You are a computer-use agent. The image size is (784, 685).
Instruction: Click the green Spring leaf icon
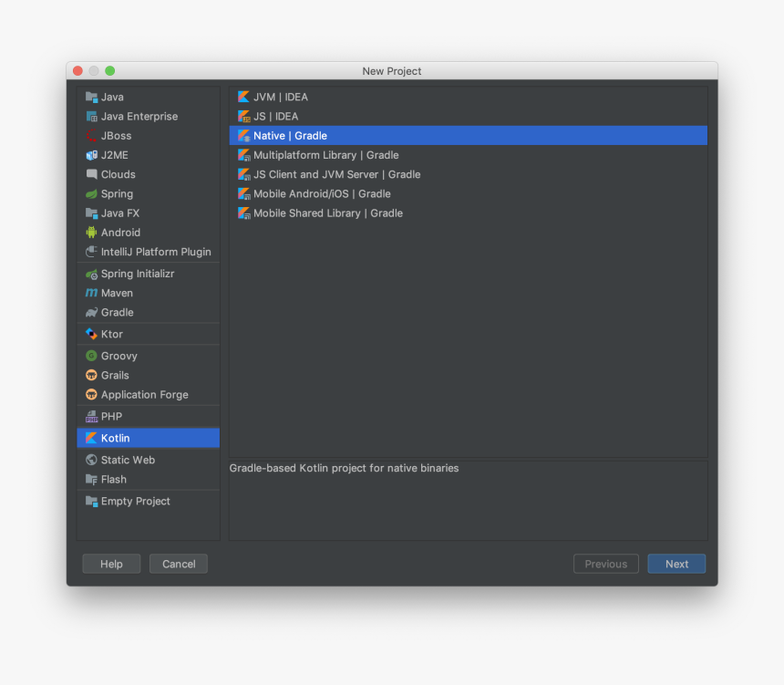(91, 194)
